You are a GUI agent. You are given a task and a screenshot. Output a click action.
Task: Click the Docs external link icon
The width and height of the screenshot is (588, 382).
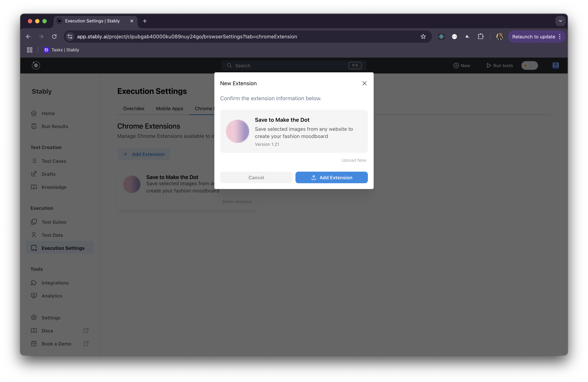point(86,331)
